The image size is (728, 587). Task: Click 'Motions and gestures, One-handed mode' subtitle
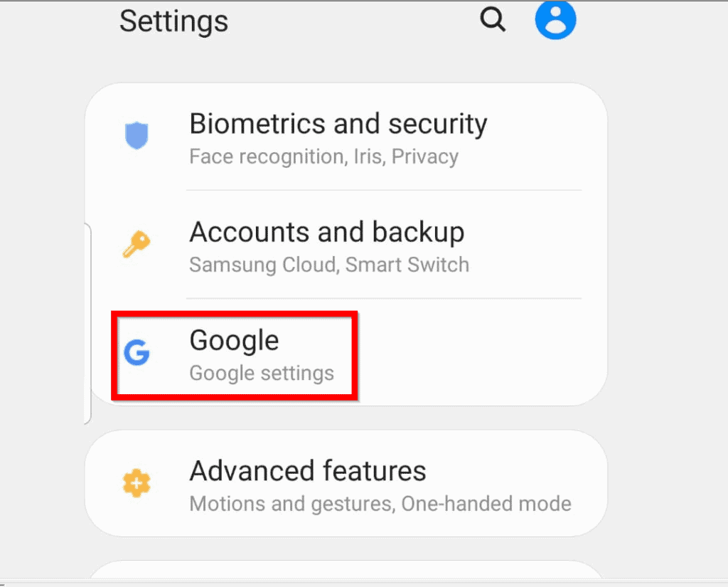tap(380, 504)
